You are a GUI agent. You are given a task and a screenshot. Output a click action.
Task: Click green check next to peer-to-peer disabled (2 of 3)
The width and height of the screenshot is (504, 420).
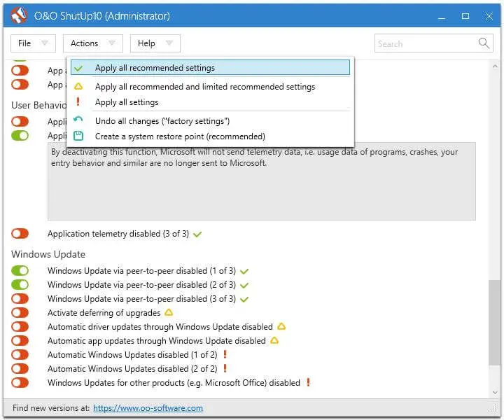pyautogui.click(x=244, y=286)
